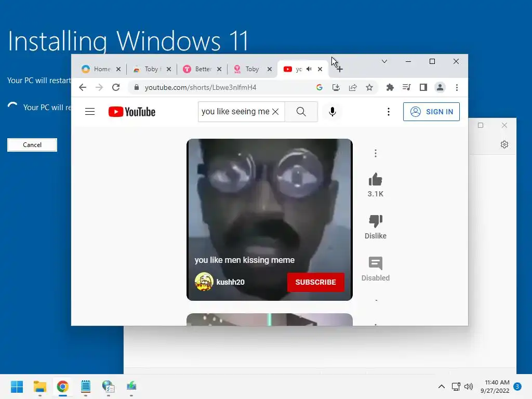Submit search with magnifier button
Screen dimensions: 532x399
(301, 112)
